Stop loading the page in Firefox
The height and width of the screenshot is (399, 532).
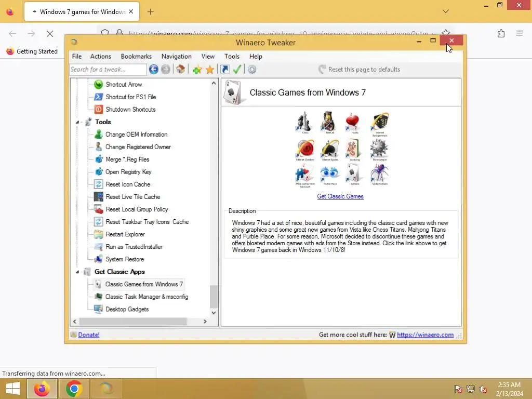point(50,34)
